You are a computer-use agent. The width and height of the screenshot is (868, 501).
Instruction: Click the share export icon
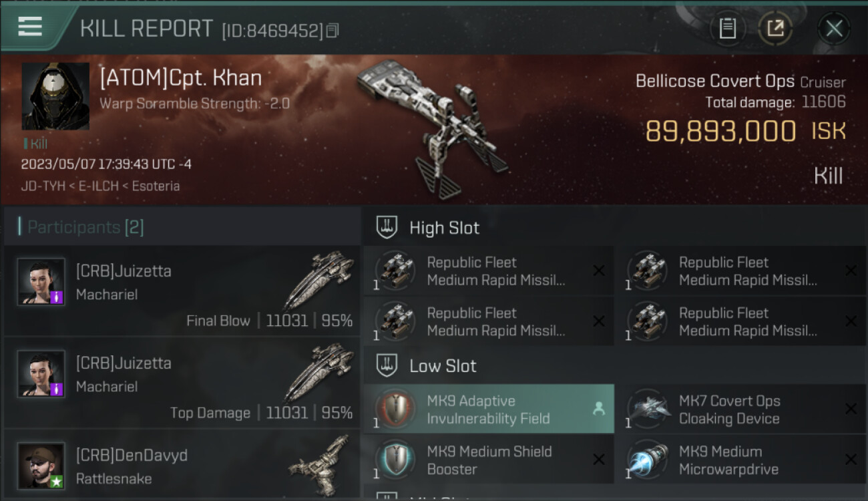(775, 29)
